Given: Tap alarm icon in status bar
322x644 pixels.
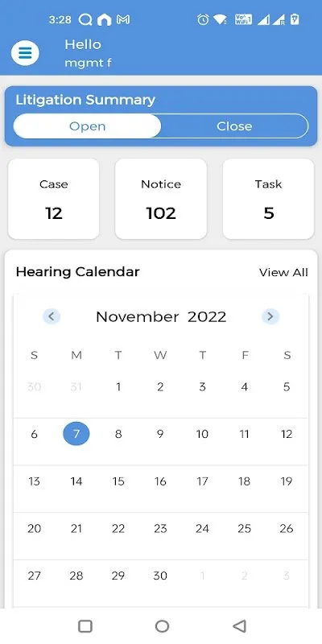Looking at the screenshot, I should (x=203, y=19).
